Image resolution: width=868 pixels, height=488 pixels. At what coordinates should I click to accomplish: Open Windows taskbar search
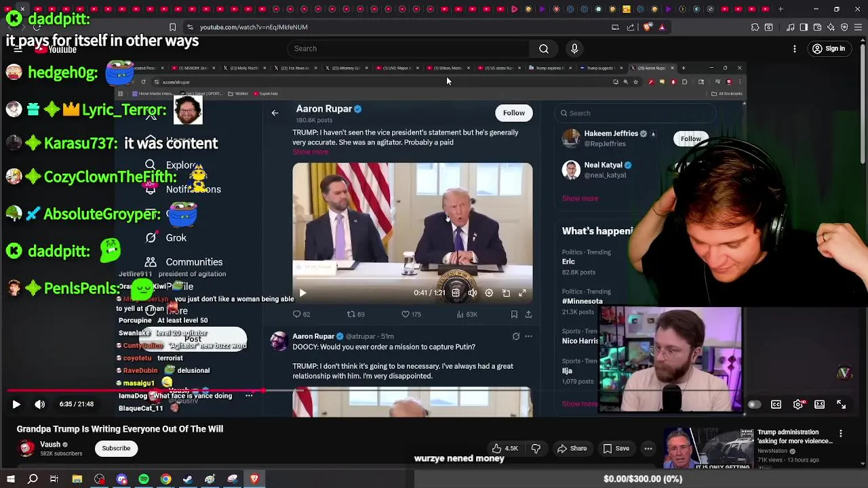pos(33,479)
